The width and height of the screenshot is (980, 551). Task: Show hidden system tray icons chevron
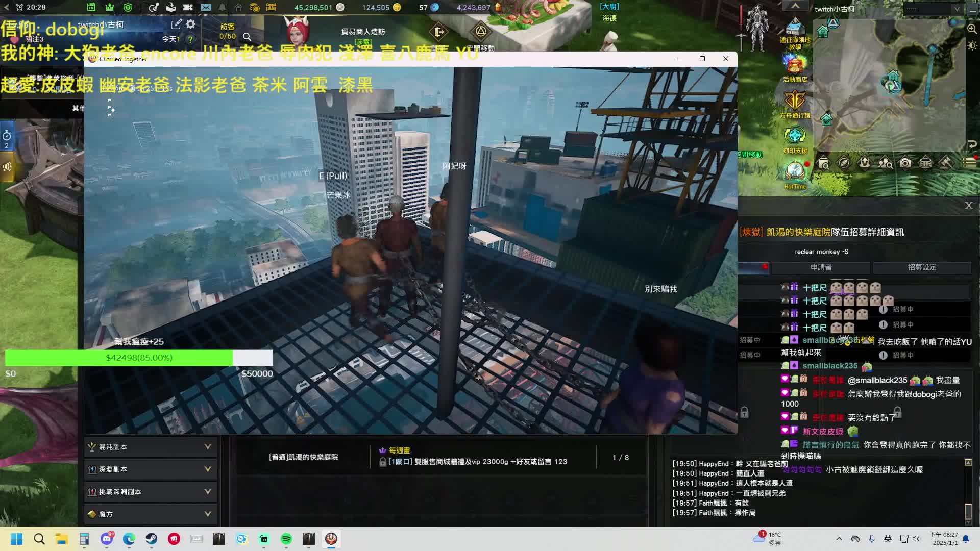point(839,539)
